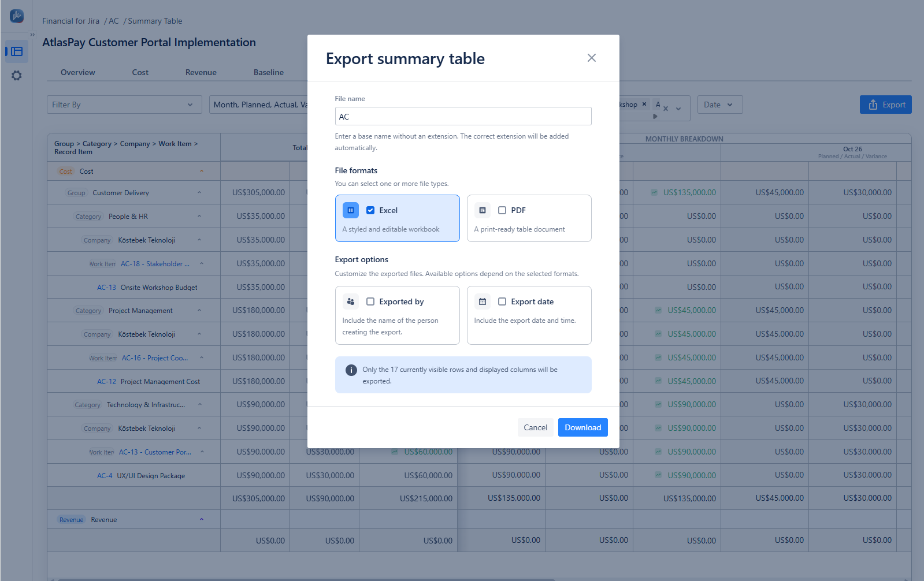Open the AC-4 UX/UI Design Package link
Image resolution: width=924 pixels, height=581 pixels.
(105, 476)
